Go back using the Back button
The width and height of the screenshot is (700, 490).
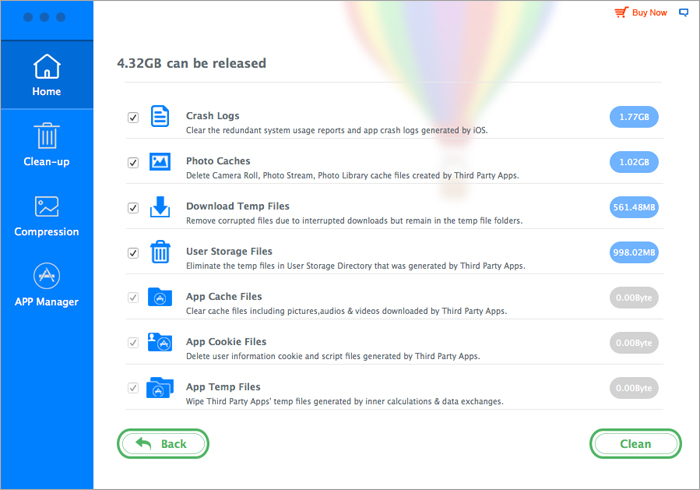[x=162, y=443]
